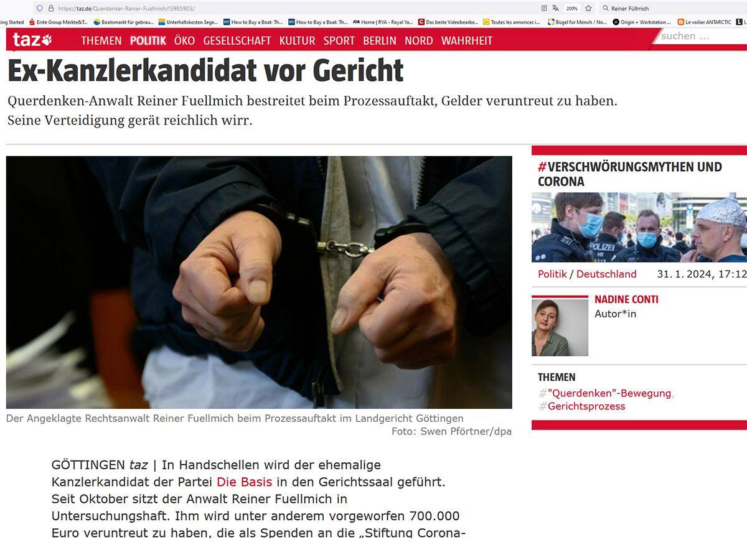Click the padlock site security icon
The image size is (747, 560).
(51, 8)
